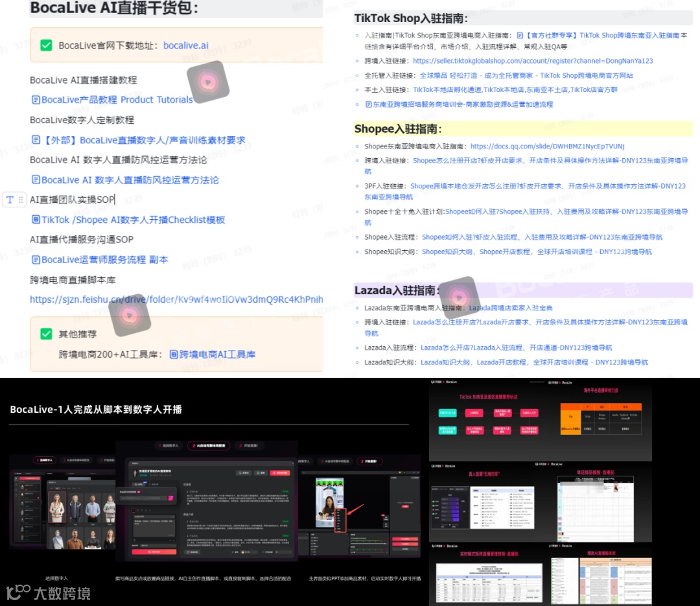Click the drag handle beside AI直播团队实操SOP
700x606 pixels.
click(x=21, y=200)
